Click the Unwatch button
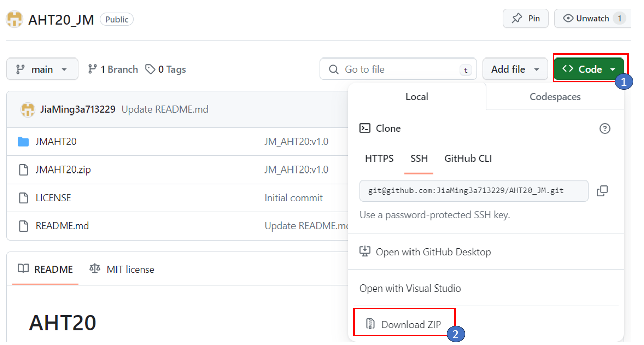Viewport: 644px width, 345px height. click(x=593, y=18)
